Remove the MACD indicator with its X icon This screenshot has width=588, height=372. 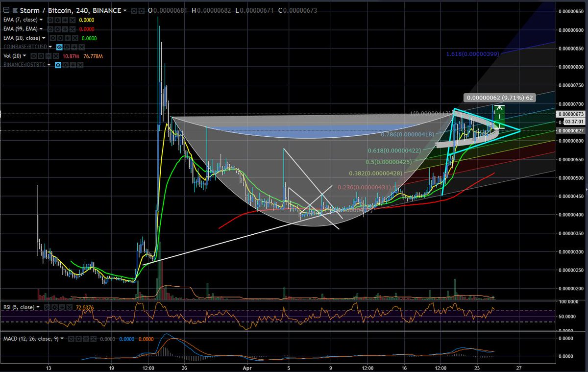pos(93,338)
